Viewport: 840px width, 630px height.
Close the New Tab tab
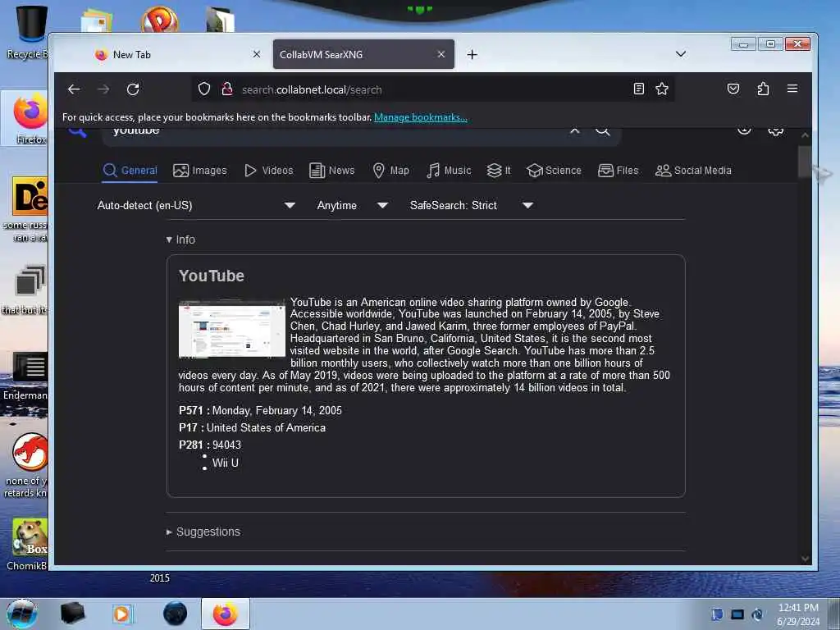[257, 54]
